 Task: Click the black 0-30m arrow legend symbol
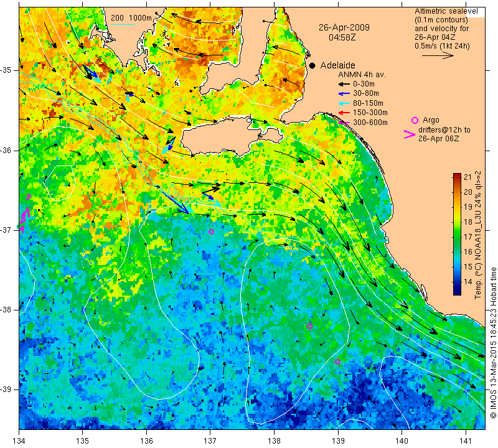(344, 84)
